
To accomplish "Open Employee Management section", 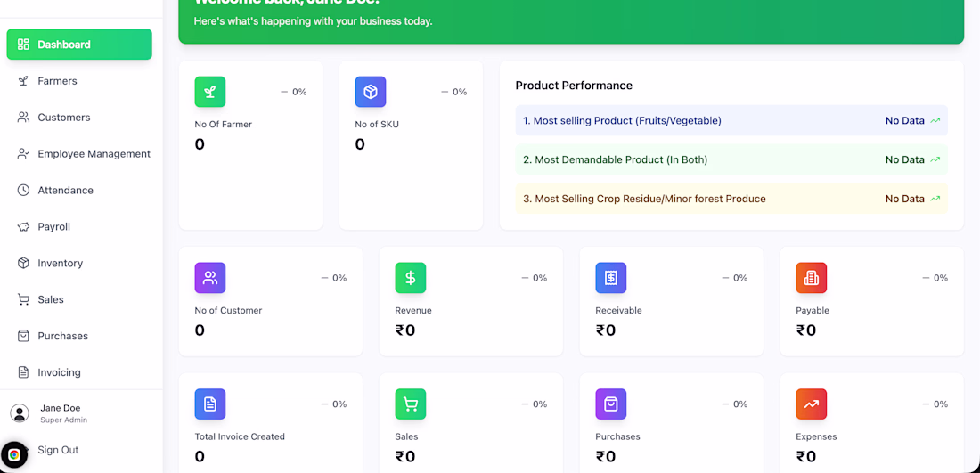I will pos(94,154).
